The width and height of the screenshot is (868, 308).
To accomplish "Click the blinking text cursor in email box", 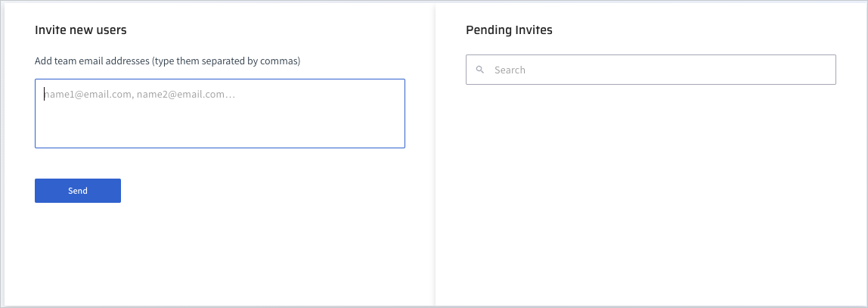I will click(44, 95).
